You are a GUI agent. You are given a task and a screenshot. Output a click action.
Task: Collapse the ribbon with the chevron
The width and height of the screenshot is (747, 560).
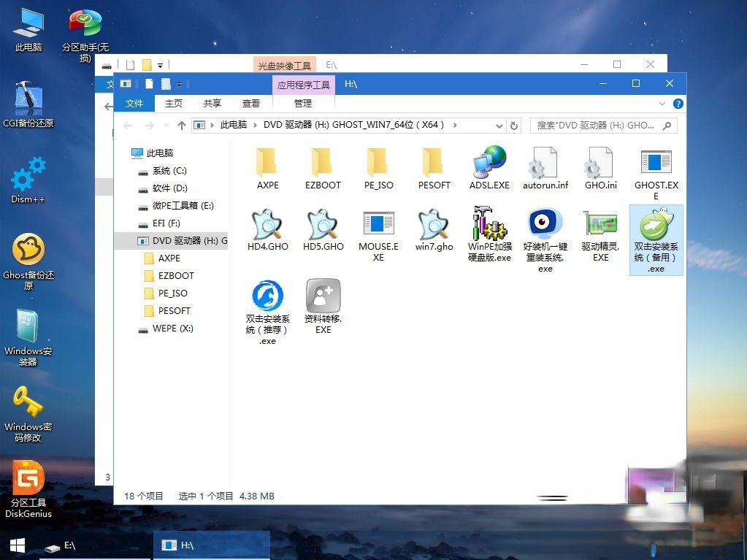point(662,103)
